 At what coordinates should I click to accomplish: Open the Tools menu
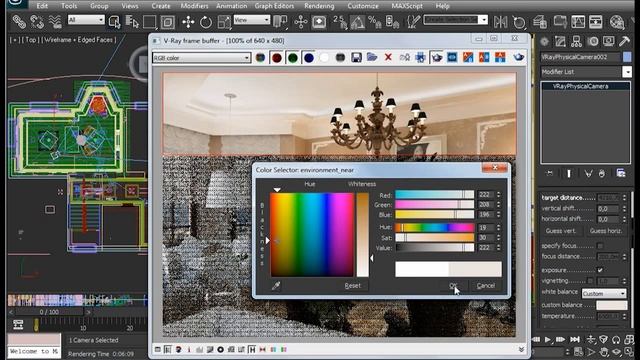coord(69,6)
